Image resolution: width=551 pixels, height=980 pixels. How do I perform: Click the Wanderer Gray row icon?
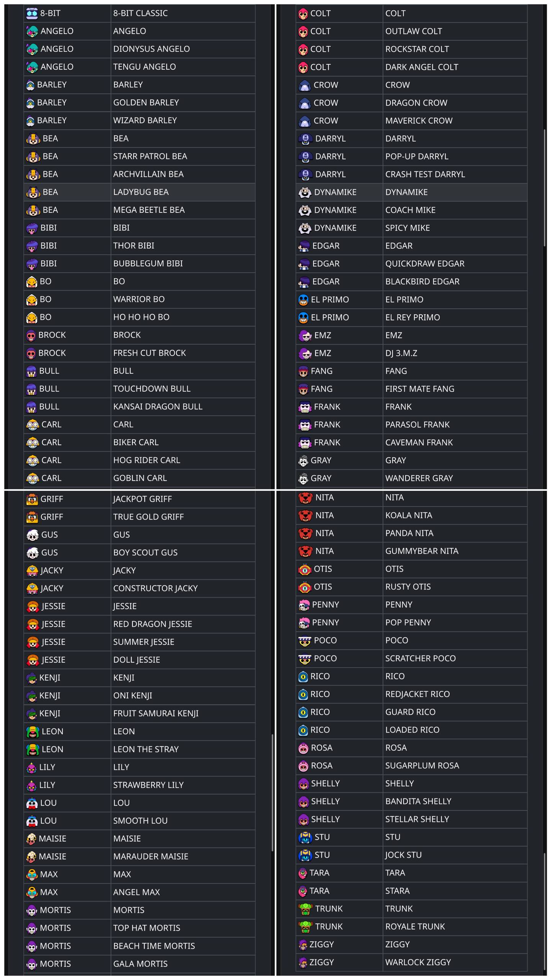[303, 479]
